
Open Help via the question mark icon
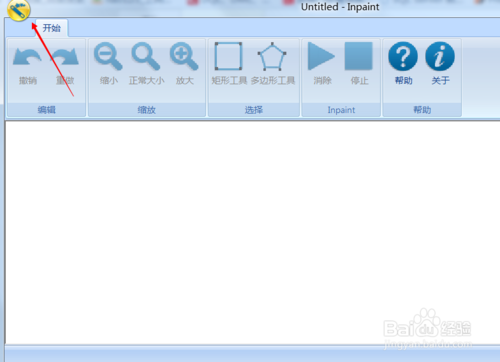click(x=403, y=56)
